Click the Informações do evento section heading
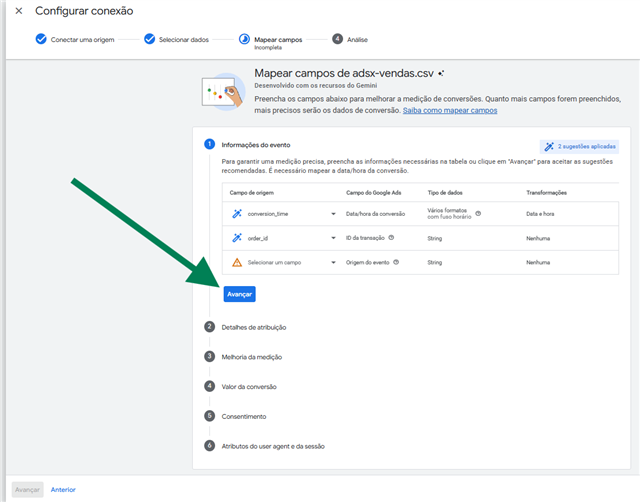640x502 pixels. pyautogui.click(x=256, y=145)
